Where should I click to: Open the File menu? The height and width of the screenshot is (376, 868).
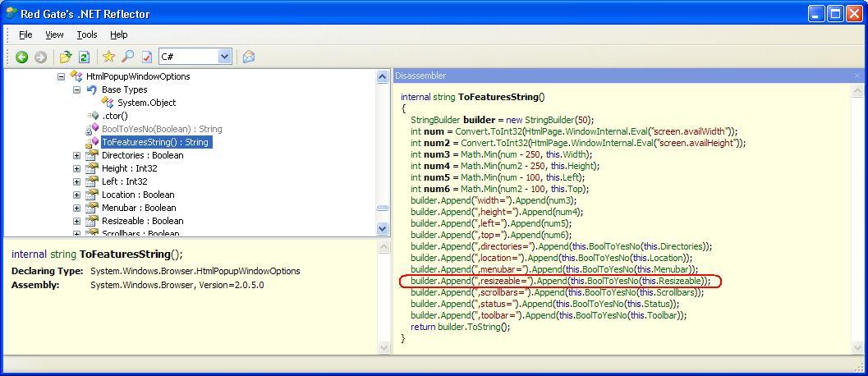25,34
